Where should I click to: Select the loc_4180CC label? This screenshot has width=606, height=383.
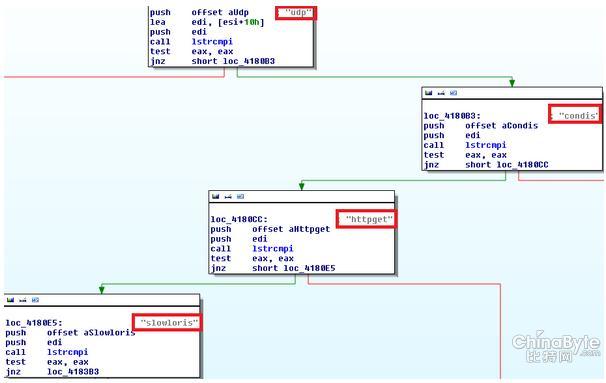click(x=239, y=220)
